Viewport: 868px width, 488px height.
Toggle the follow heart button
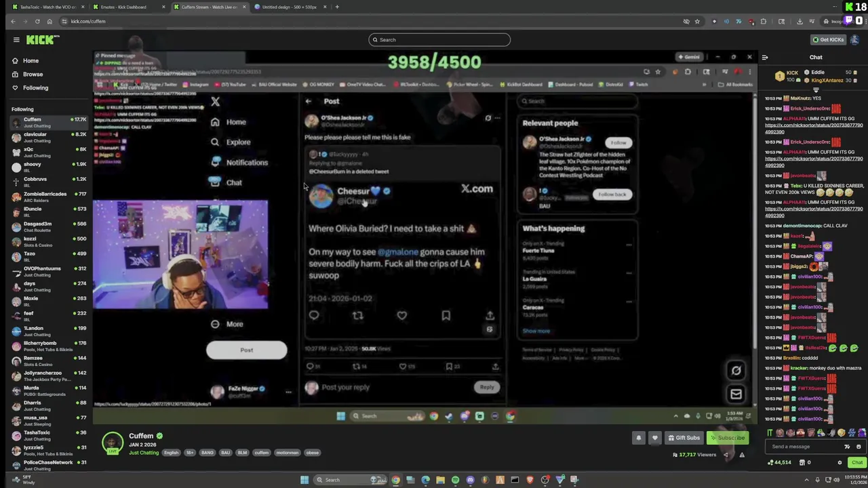point(654,438)
